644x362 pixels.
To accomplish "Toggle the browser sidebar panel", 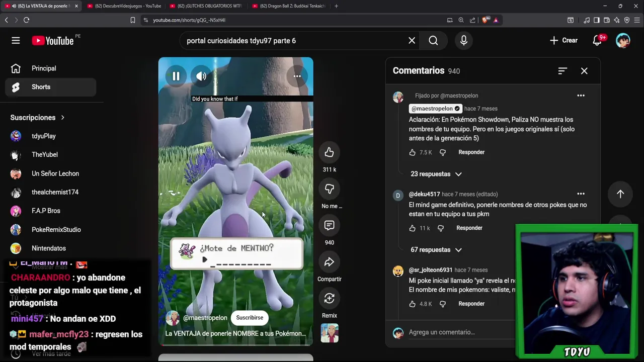I will 597,20.
